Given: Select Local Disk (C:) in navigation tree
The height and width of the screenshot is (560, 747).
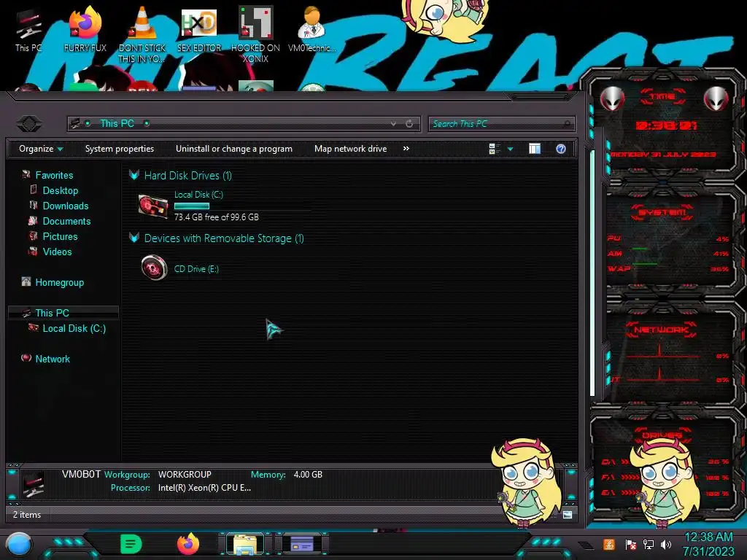Looking at the screenshot, I should click(74, 328).
